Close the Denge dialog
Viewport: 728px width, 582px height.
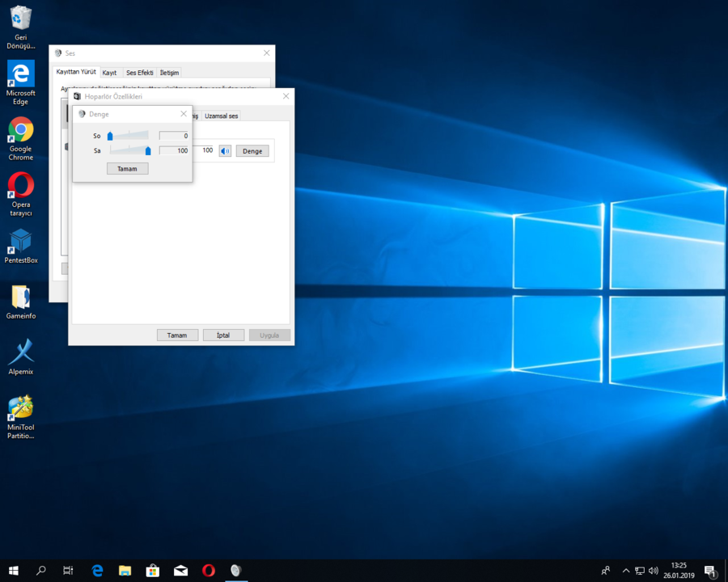tap(184, 114)
